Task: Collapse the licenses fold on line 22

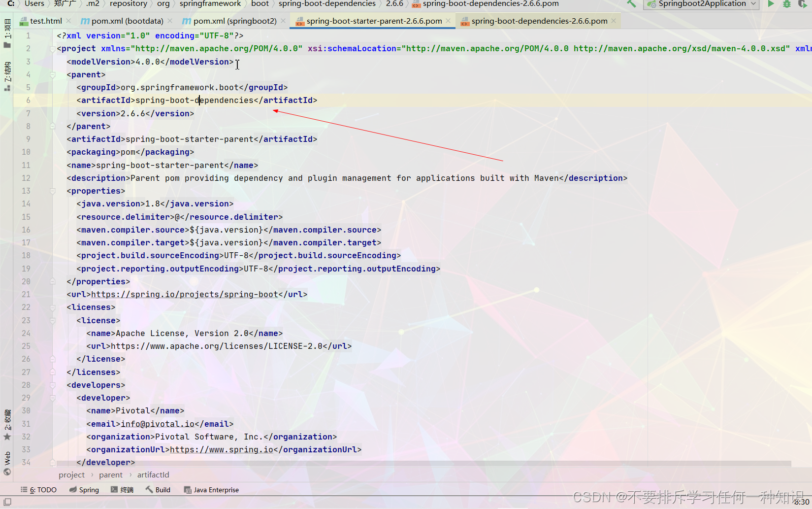Action: (53, 307)
